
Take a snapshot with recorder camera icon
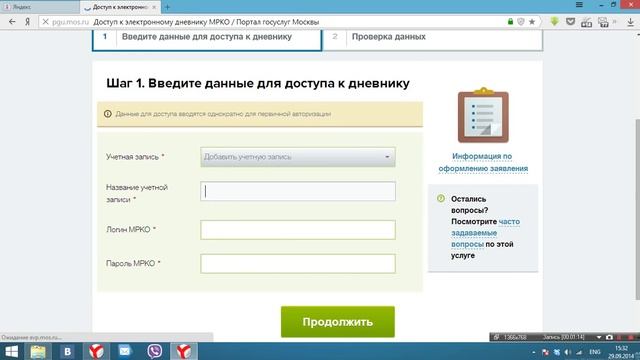(x=609, y=337)
